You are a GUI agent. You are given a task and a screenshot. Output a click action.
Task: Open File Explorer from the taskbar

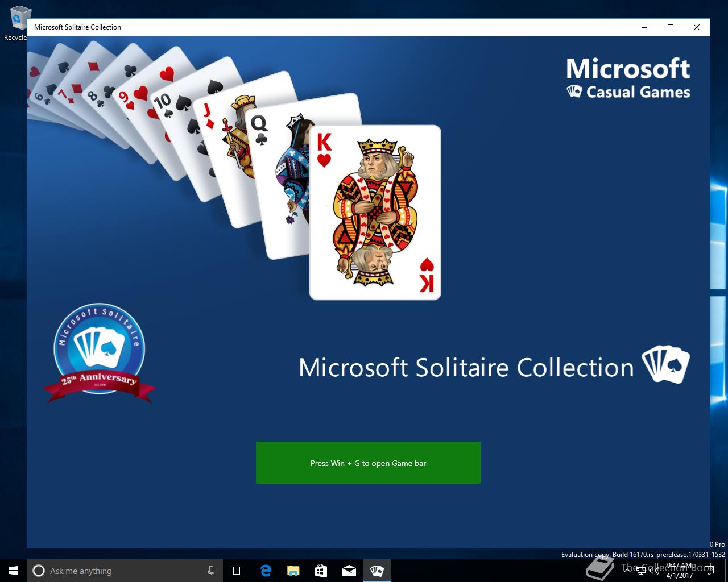(x=293, y=571)
